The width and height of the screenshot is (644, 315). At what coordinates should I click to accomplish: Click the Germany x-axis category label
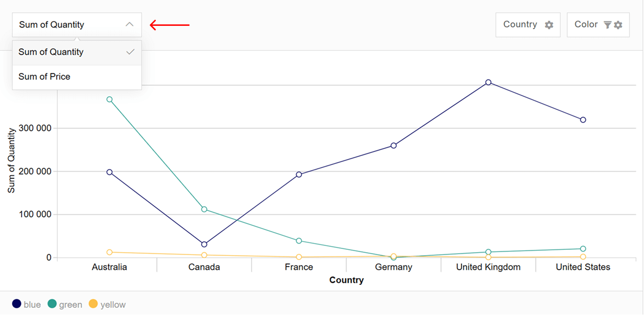393,267
